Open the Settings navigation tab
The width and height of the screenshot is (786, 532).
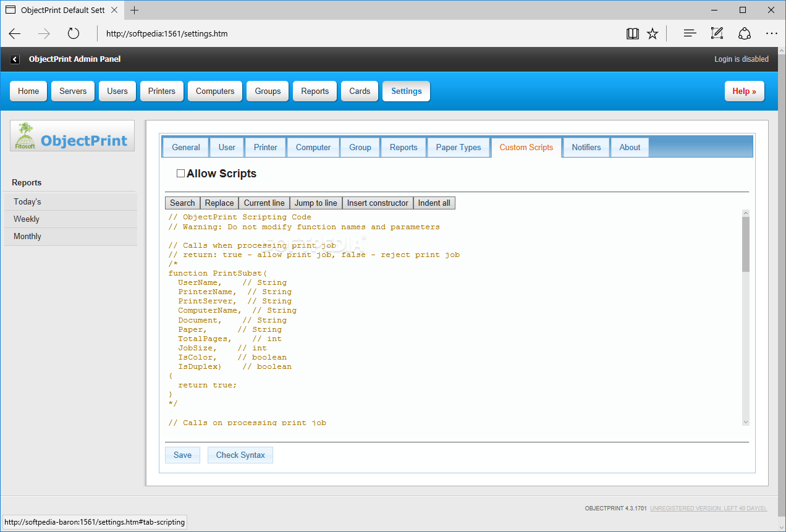pyautogui.click(x=407, y=91)
